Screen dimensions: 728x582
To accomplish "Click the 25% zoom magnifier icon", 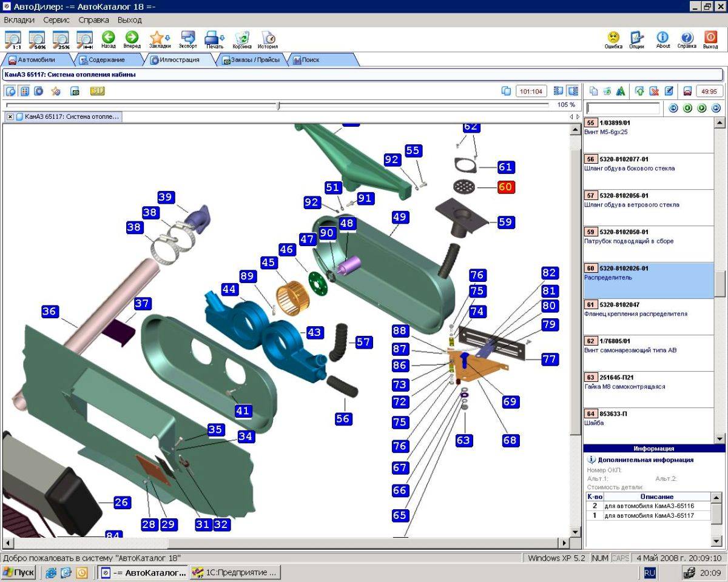I will [x=61, y=39].
